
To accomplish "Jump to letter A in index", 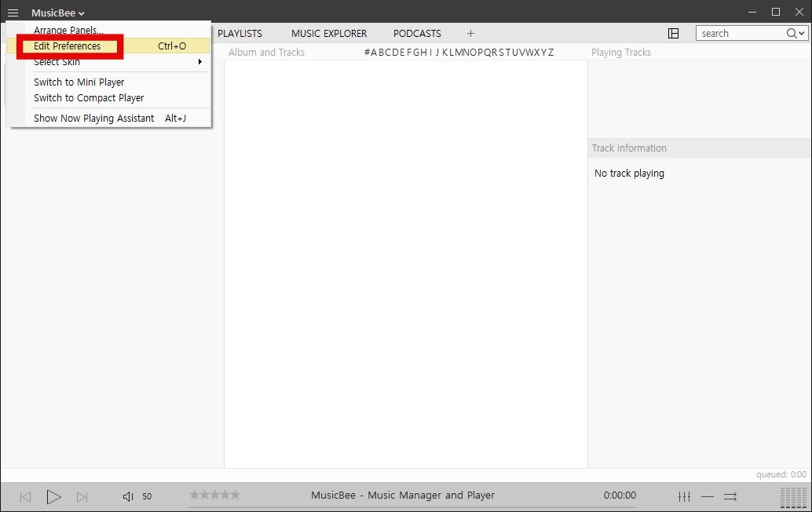I will [x=374, y=53].
